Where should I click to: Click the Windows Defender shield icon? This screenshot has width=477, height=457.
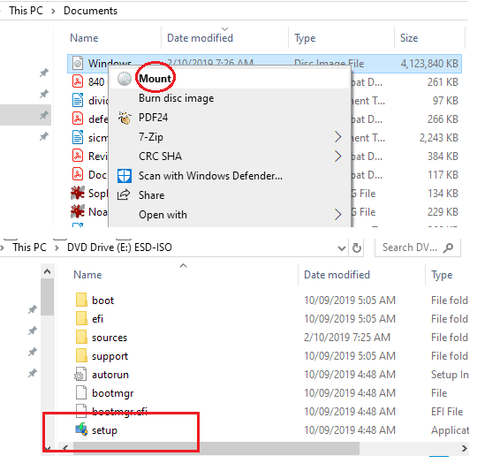124,176
